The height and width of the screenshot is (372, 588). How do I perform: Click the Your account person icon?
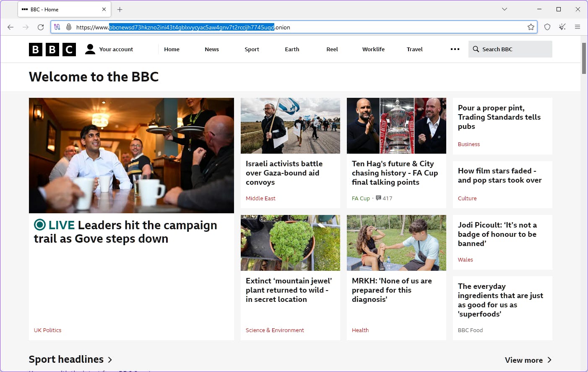[90, 49]
